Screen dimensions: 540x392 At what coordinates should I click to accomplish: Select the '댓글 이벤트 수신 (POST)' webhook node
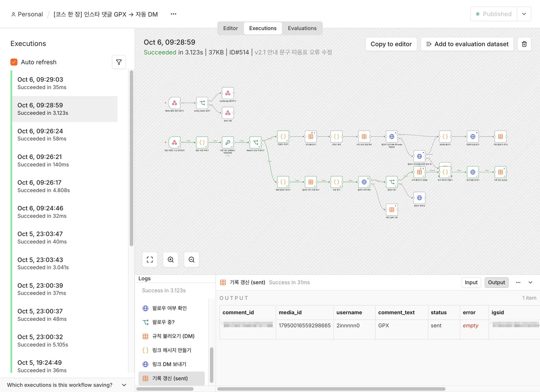[x=174, y=142]
